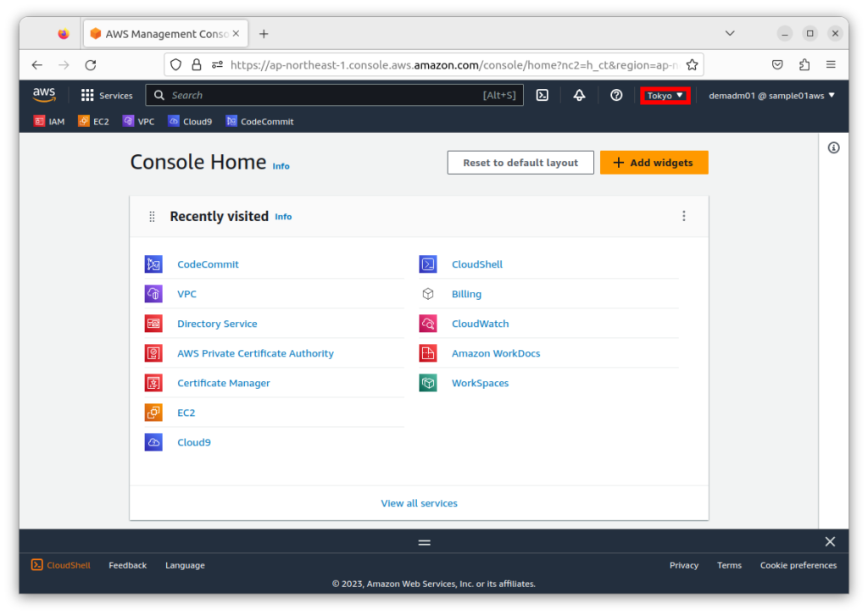This screenshot has width=868, height=615.
Task: Open CloudShell icon in top navigation bar
Action: [x=542, y=96]
